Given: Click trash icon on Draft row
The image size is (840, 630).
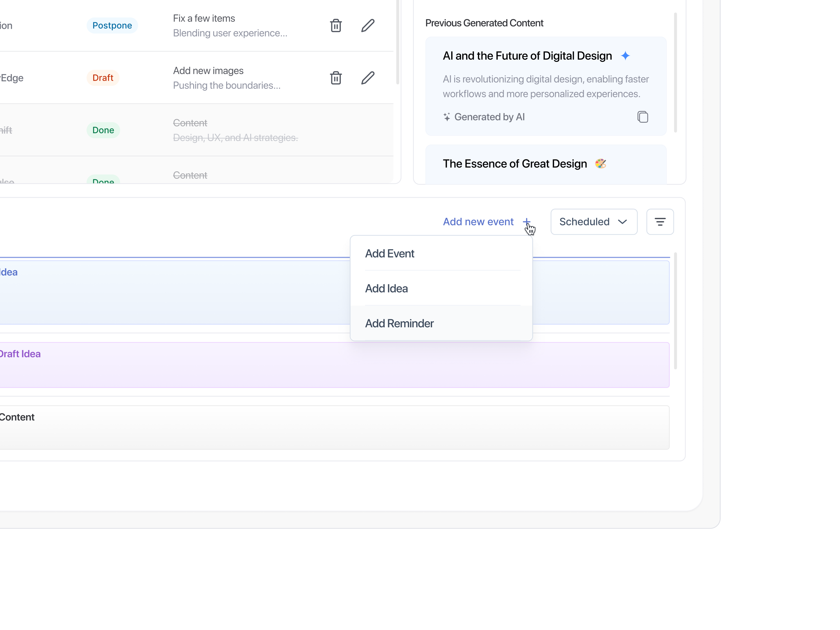Looking at the screenshot, I should pos(336,78).
